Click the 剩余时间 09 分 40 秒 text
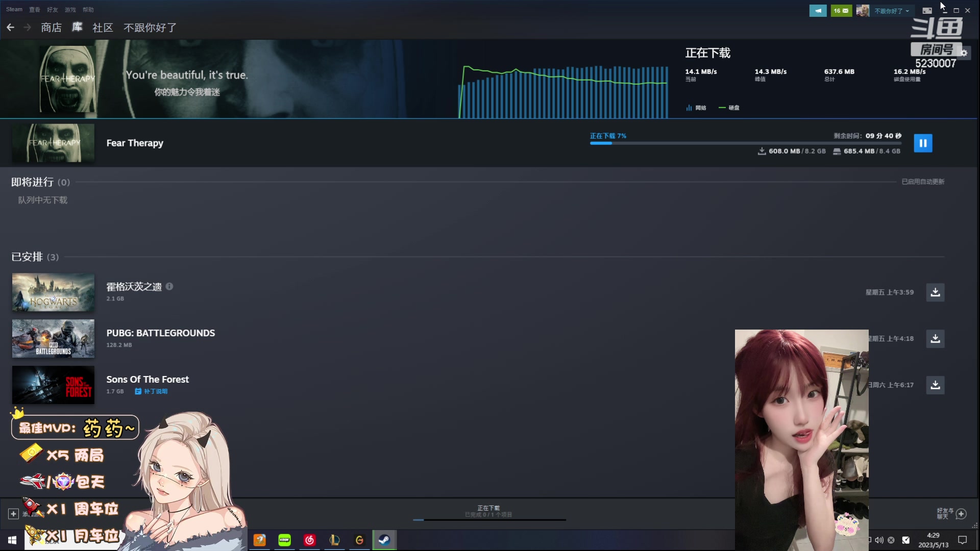980x551 pixels. coord(867,136)
